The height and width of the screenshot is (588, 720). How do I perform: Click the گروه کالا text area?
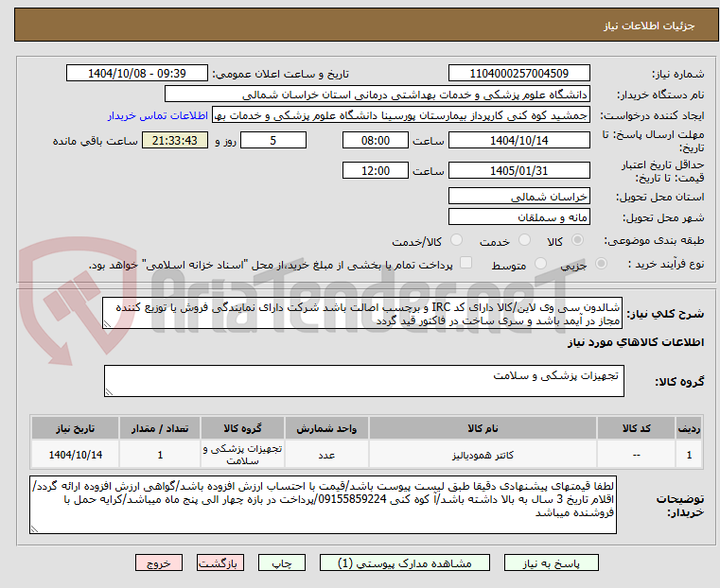click(x=364, y=381)
